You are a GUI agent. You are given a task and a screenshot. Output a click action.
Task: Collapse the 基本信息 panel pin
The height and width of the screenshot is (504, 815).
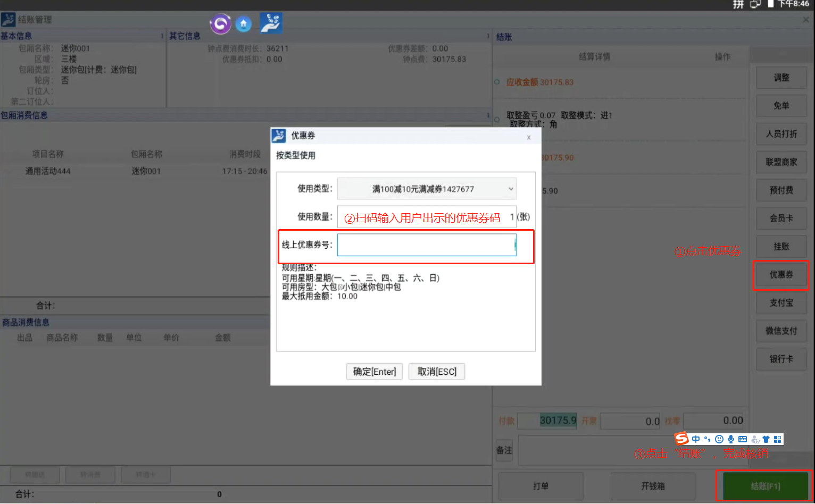coord(162,36)
